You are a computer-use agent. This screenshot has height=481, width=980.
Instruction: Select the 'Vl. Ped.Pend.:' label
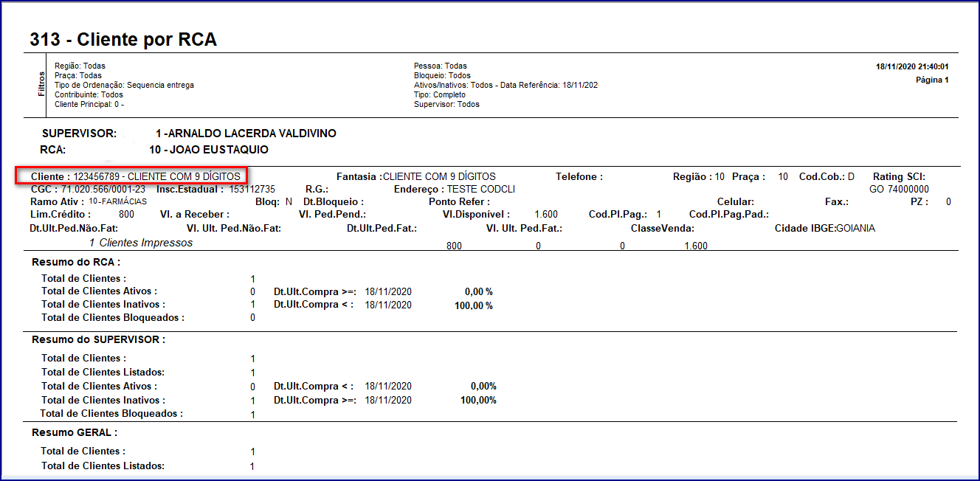pyautogui.click(x=332, y=214)
